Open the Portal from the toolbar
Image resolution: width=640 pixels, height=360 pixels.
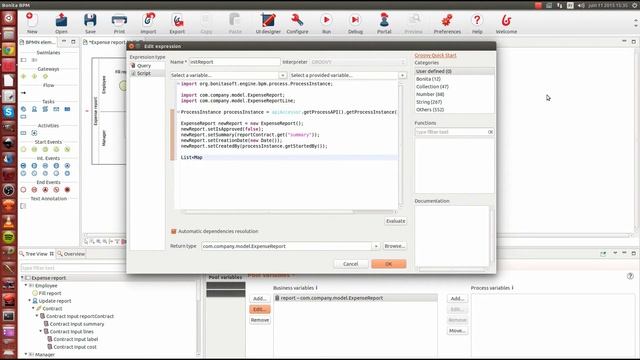tap(384, 23)
